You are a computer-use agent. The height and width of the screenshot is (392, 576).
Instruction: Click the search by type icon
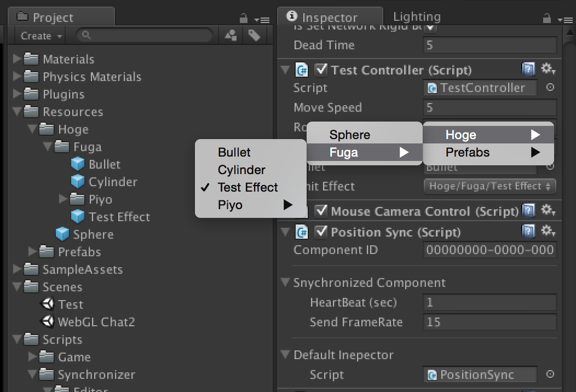point(231,35)
